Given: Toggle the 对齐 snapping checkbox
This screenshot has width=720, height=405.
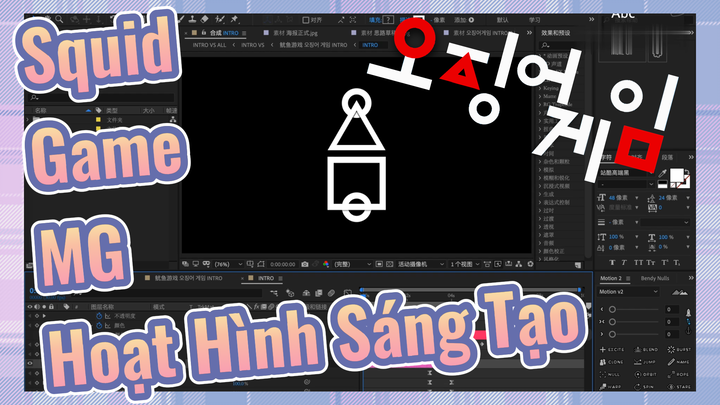Looking at the screenshot, I should (x=306, y=20).
